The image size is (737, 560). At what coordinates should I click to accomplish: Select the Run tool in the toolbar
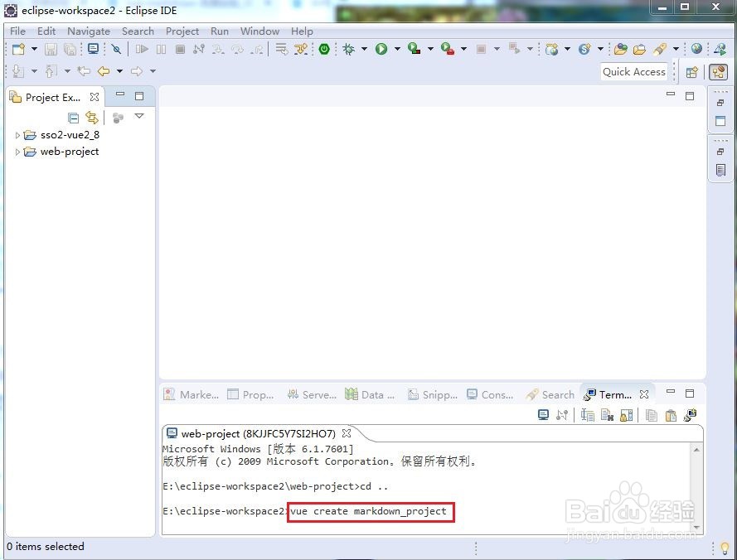coord(381,49)
